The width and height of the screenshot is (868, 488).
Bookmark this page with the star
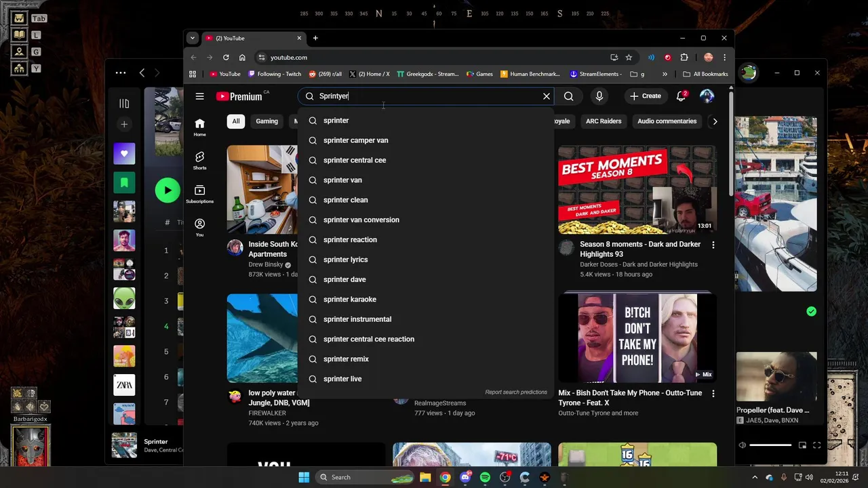(629, 58)
